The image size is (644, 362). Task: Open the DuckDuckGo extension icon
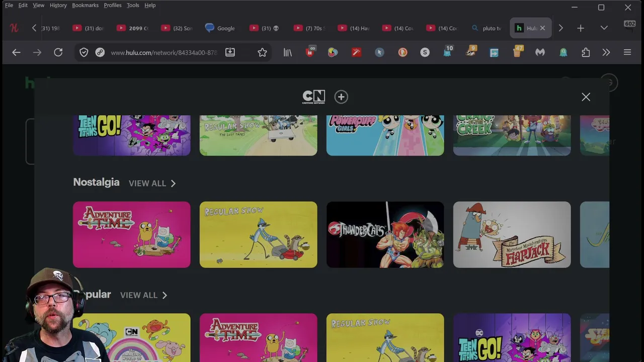tap(403, 52)
